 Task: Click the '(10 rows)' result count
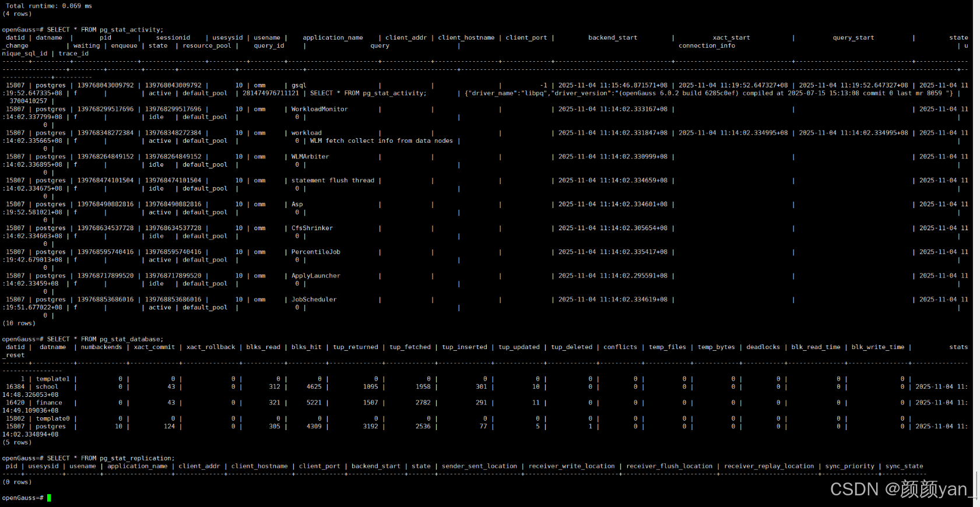coord(19,323)
